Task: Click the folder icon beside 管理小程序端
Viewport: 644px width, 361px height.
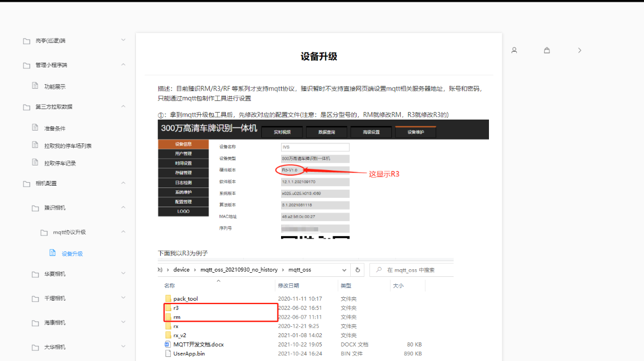Action: (x=27, y=66)
